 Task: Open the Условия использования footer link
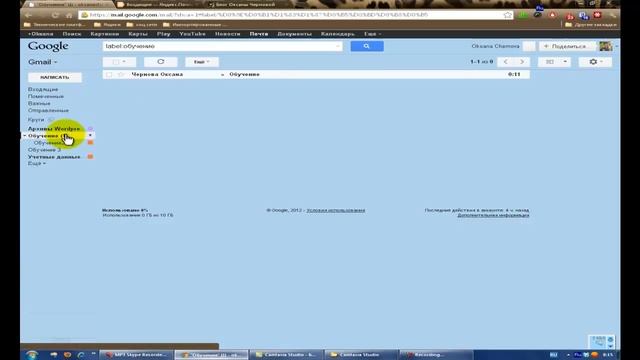coord(336,210)
